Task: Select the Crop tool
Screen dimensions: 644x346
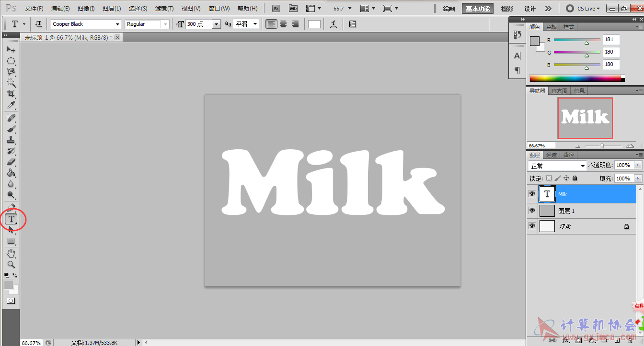Action: pos(11,94)
